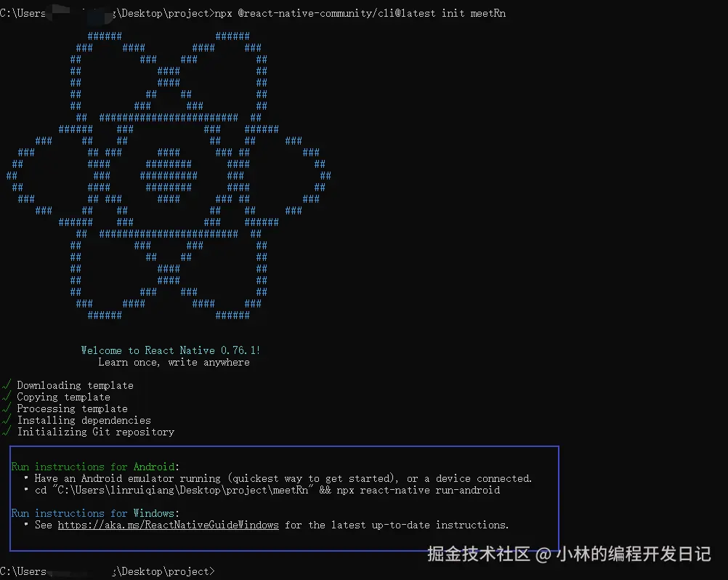Select the 'Welcome to React Native 0.76.1!' line
This screenshot has width=728, height=580.
pos(171,350)
